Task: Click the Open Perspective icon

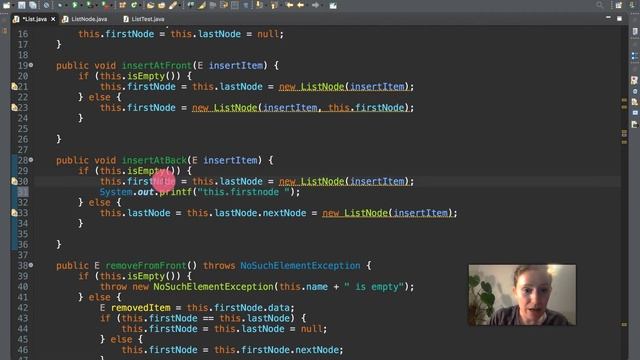Action: pyautogui.click(x=619, y=5)
